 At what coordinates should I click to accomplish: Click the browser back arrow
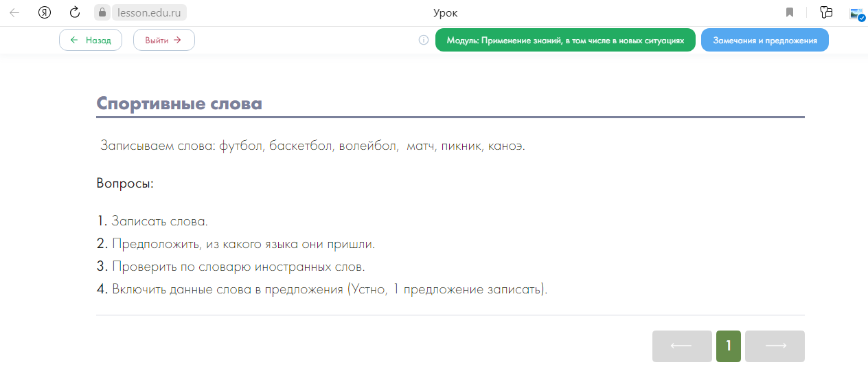click(14, 12)
